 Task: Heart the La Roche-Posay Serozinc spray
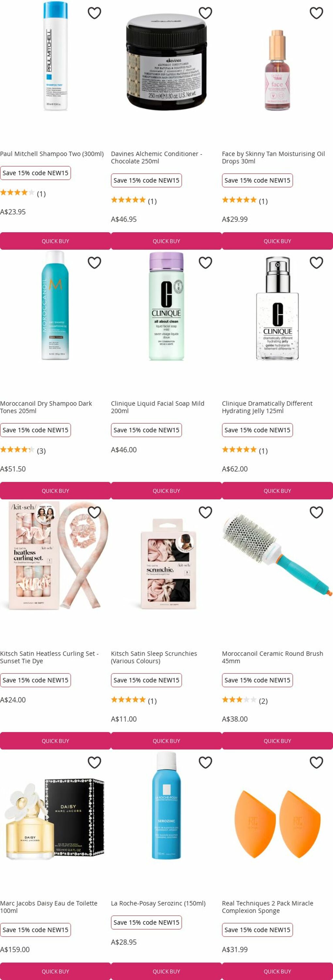click(205, 762)
